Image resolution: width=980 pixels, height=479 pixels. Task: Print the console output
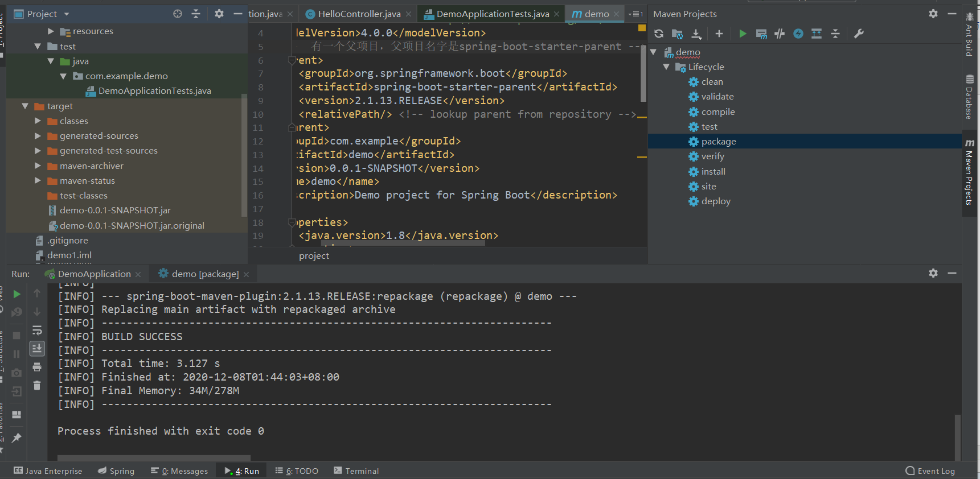[x=37, y=367]
